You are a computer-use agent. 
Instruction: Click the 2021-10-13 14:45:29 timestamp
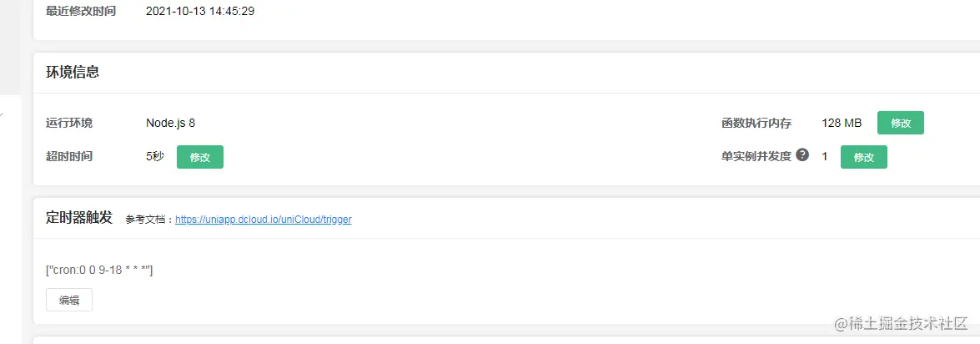pos(200,11)
